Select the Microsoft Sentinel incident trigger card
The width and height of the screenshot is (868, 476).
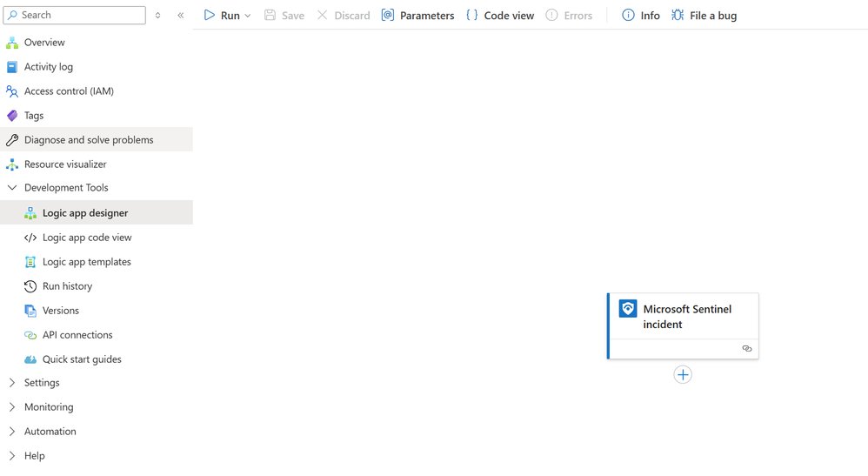tap(683, 325)
